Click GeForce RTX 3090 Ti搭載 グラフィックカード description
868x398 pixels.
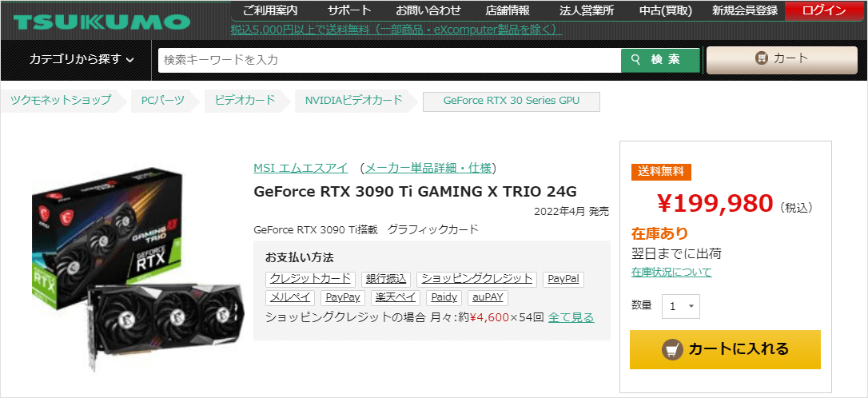click(366, 229)
